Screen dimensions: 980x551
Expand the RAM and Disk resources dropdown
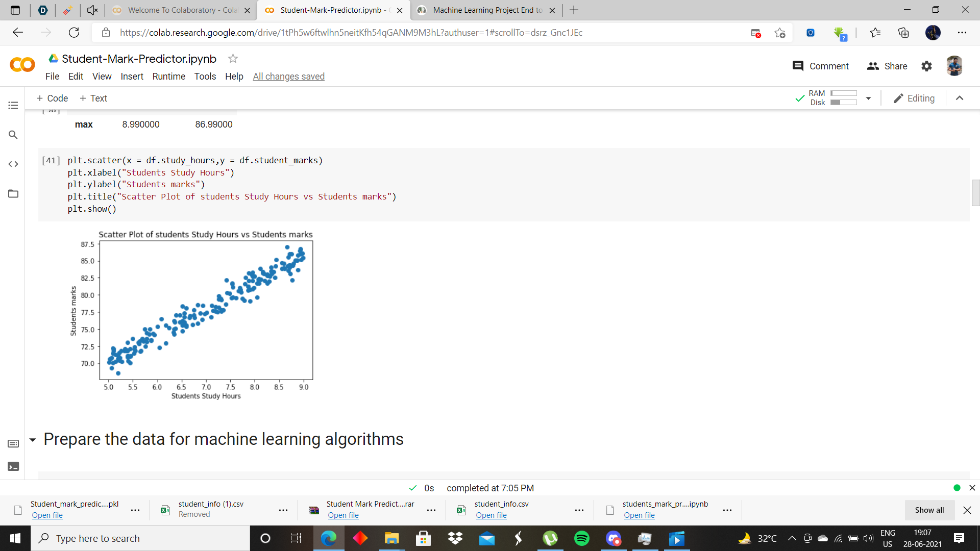pyautogui.click(x=869, y=98)
